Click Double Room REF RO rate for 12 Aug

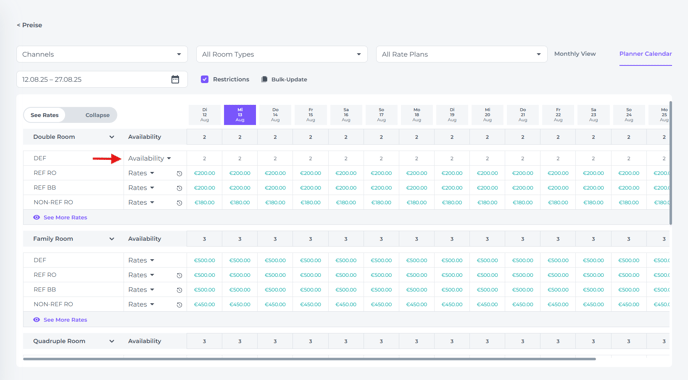click(x=204, y=173)
